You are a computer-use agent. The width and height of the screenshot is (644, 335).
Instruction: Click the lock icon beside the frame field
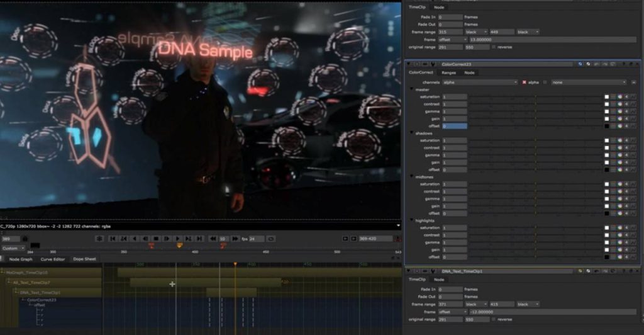[x=25, y=239]
